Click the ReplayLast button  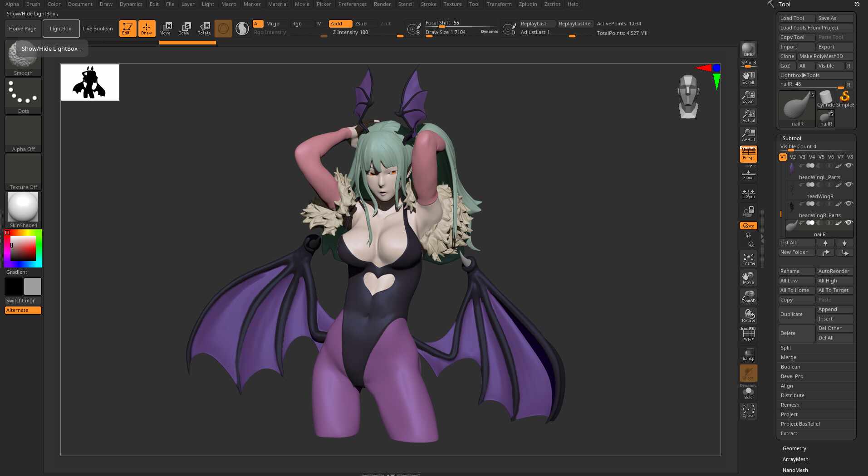click(x=537, y=24)
